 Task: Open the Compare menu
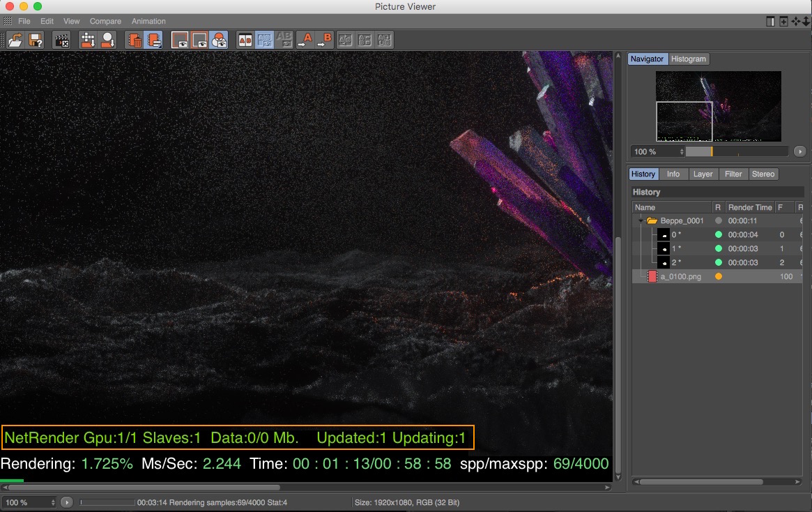coord(105,21)
